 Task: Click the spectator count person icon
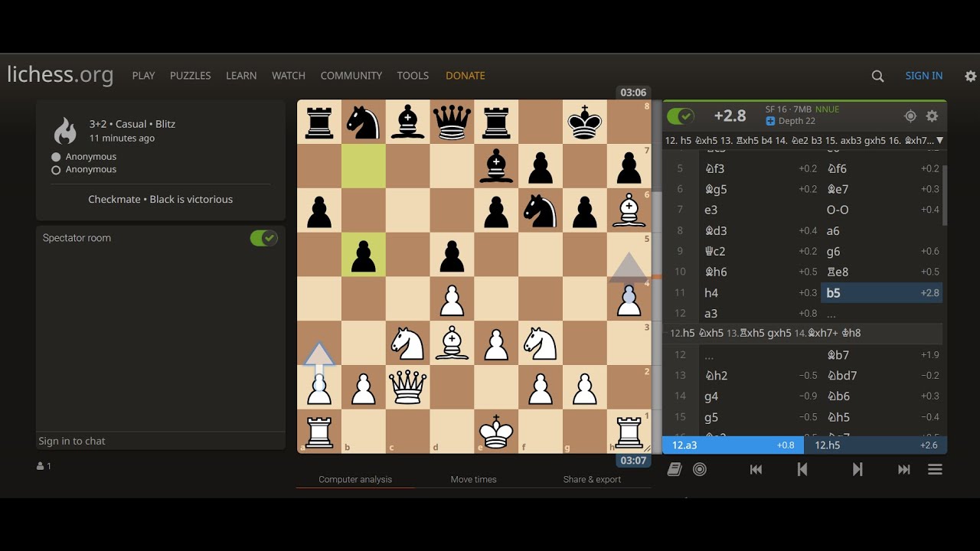40,466
